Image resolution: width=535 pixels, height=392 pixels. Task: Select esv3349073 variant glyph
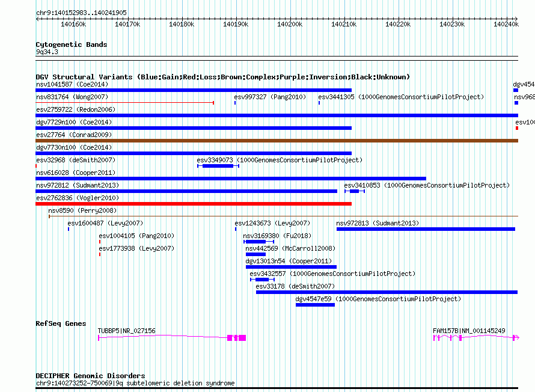click(218, 166)
